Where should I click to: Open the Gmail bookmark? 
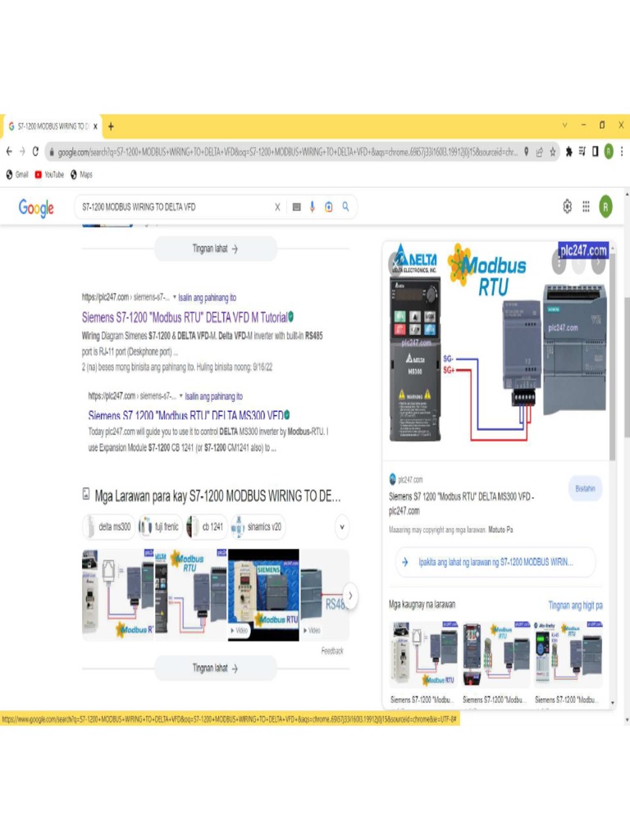pos(17,175)
